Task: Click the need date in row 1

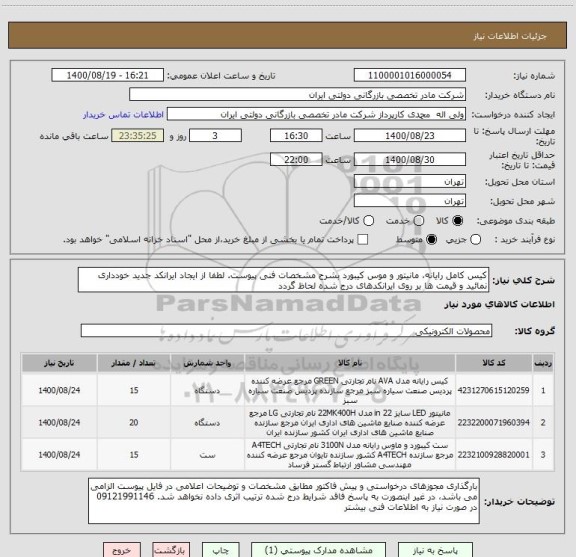Action: (59, 390)
